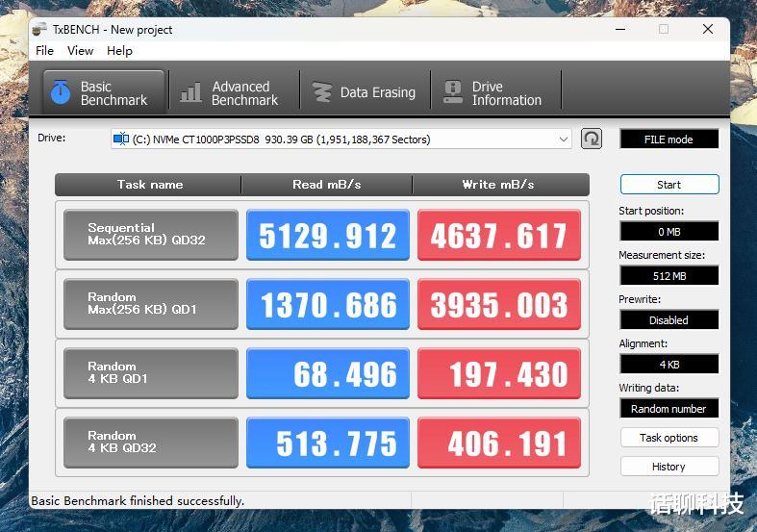This screenshot has height=532, width=757.
Task: Click the write result 3935.003
Action: point(498,304)
